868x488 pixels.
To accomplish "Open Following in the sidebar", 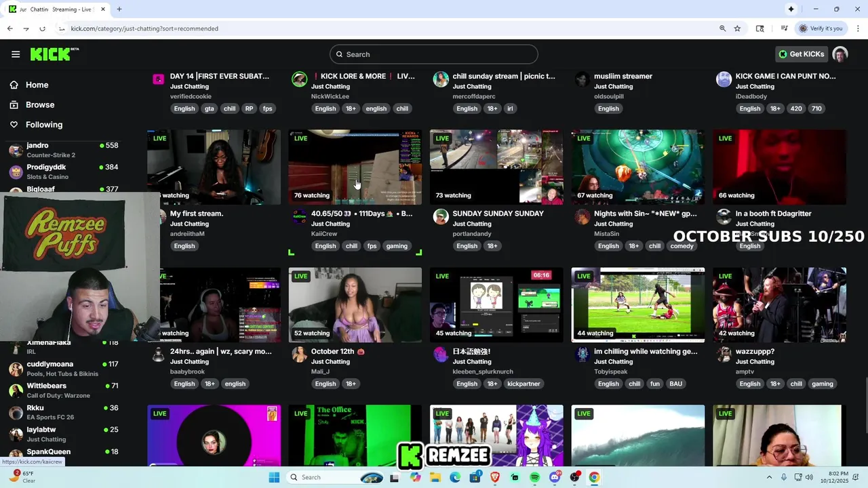I will (x=44, y=125).
